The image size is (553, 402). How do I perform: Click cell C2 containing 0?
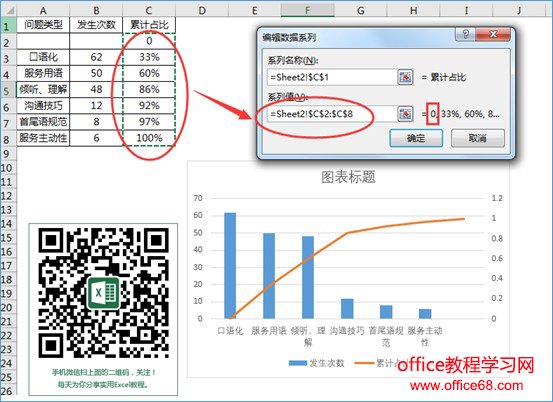click(149, 41)
